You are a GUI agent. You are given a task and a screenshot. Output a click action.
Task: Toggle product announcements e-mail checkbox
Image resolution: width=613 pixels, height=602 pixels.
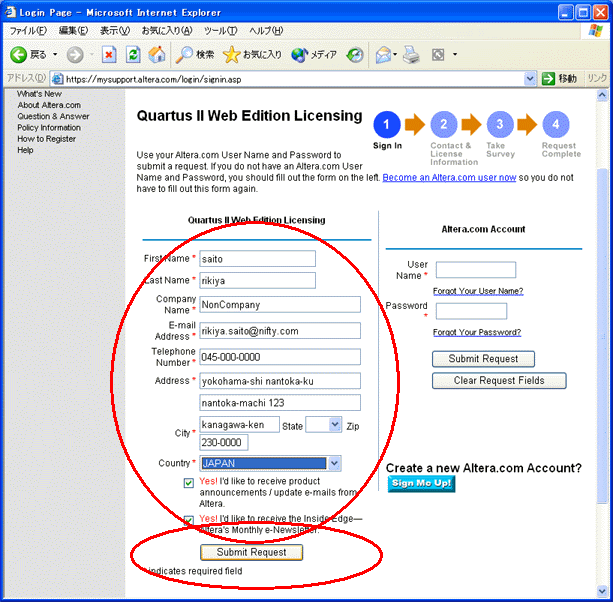(189, 483)
